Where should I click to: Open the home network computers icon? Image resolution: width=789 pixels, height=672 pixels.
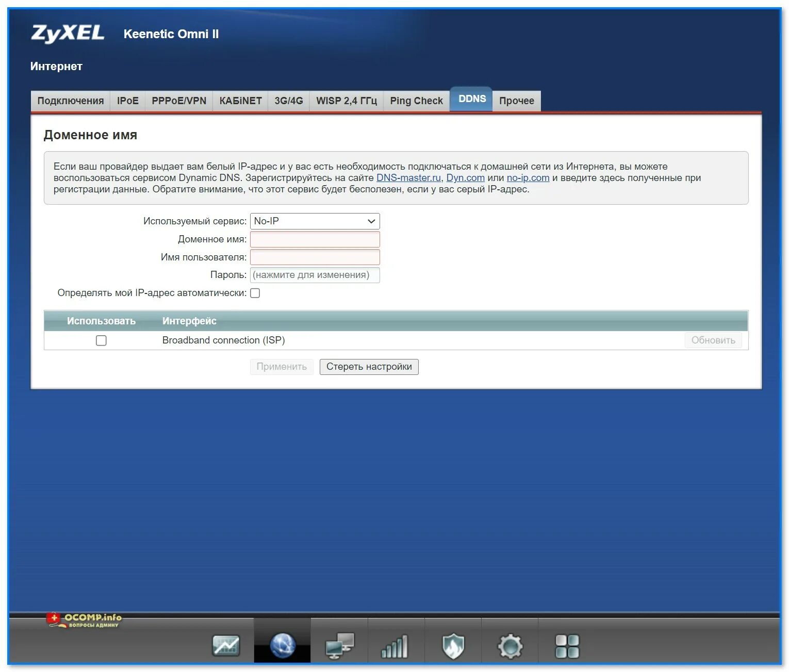pos(340,645)
